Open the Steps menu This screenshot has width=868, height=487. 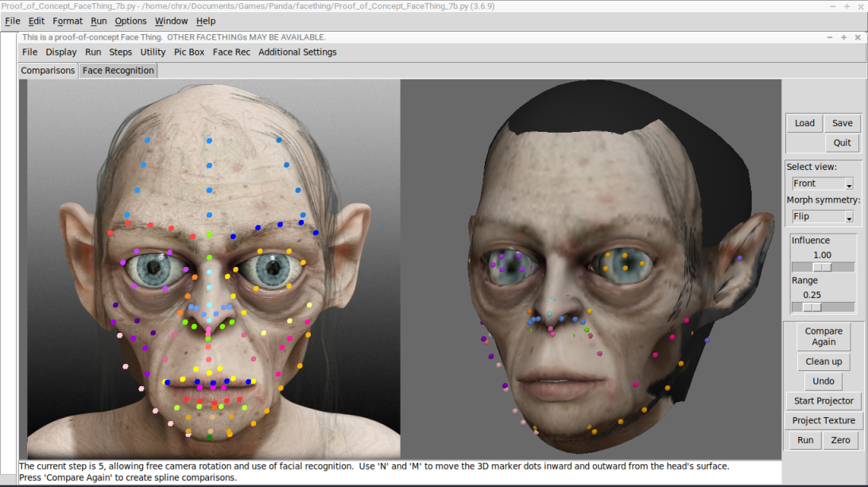coord(120,52)
